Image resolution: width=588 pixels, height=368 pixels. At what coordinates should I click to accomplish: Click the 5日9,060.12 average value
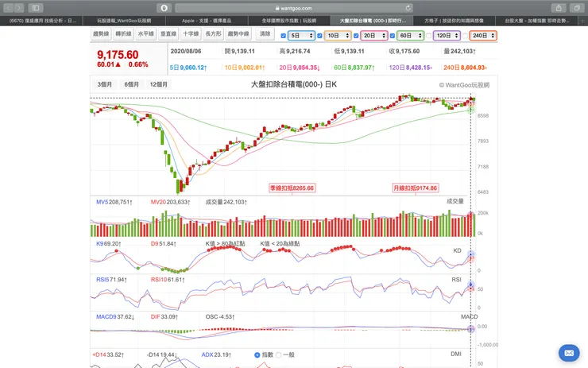188,68
